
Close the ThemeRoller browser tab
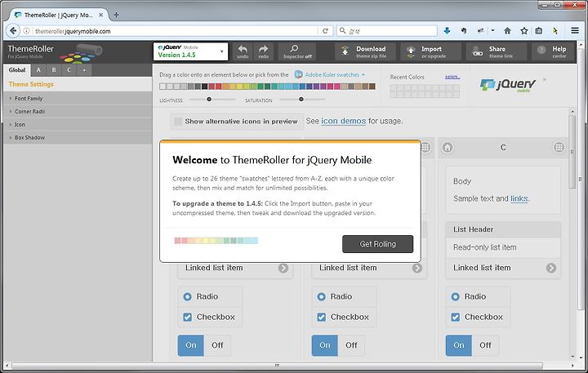pyautogui.click(x=101, y=15)
